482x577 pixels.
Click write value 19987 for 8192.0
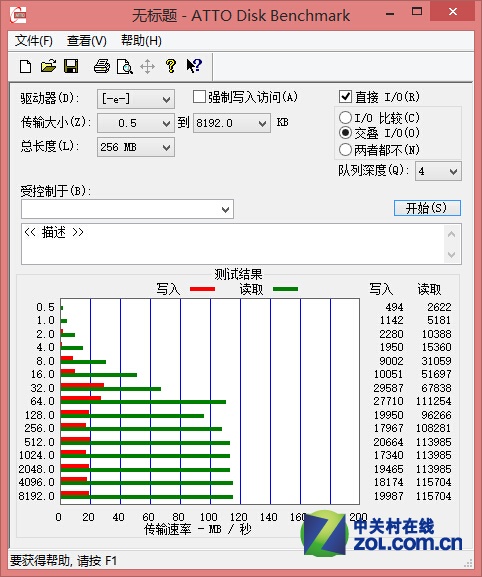(389, 496)
